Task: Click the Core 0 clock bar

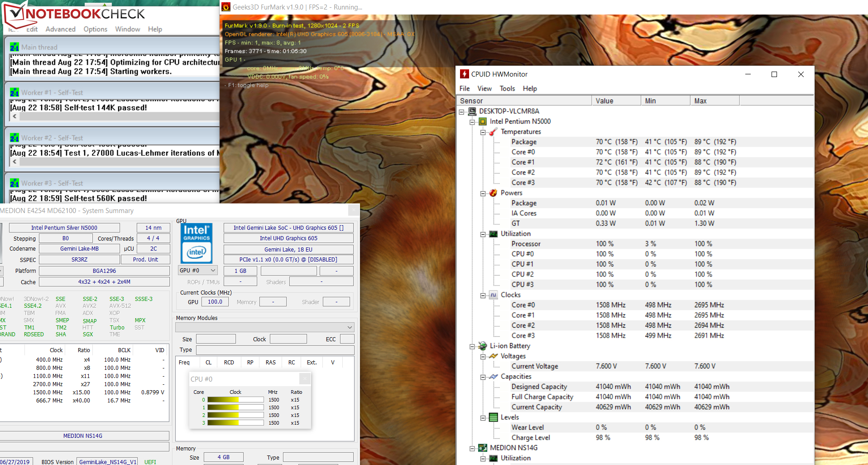Action: [235, 400]
